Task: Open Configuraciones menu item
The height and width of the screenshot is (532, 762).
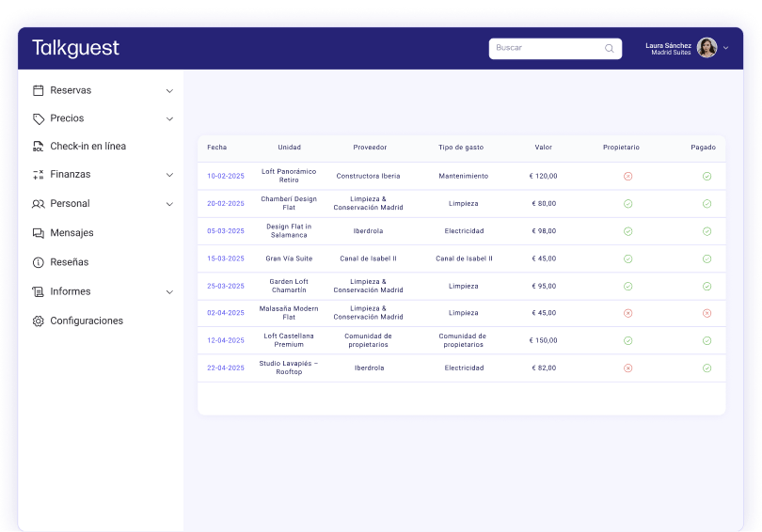Action: tap(87, 321)
